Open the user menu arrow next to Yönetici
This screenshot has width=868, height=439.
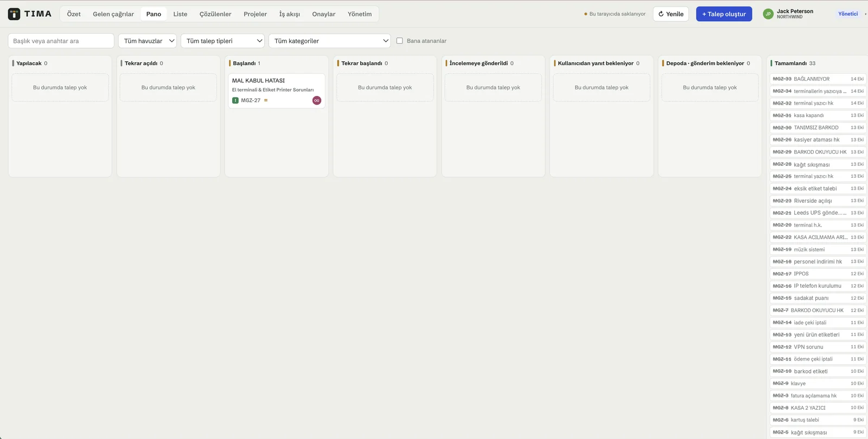click(x=865, y=14)
